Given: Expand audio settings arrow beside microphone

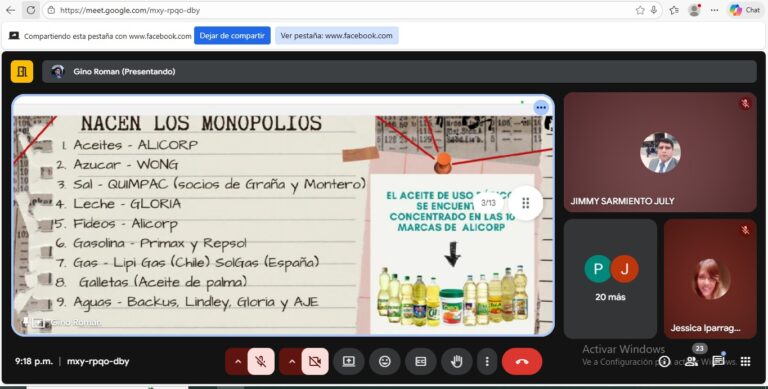Looking at the screenshot, I should pos(238,362).
